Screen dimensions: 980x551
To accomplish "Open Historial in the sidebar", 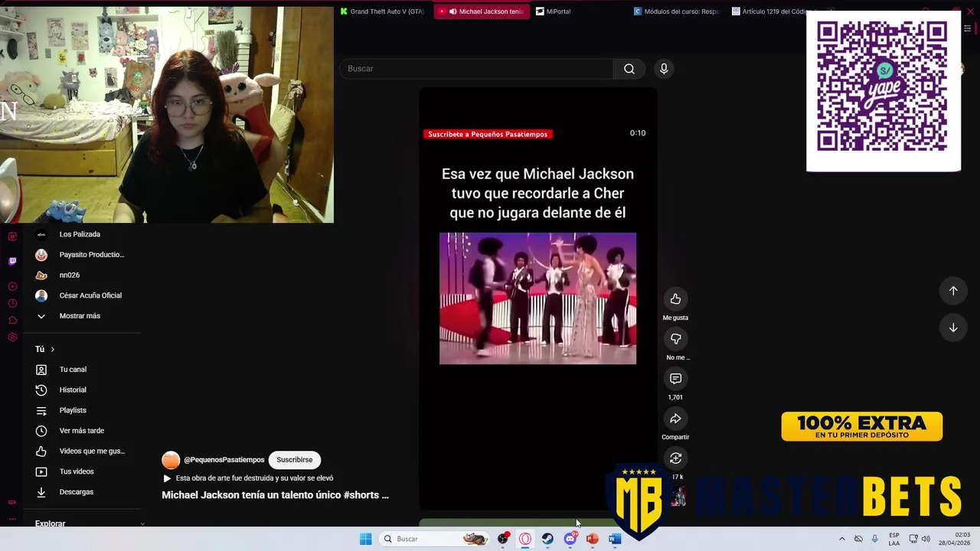I will [x=73, y=390].
